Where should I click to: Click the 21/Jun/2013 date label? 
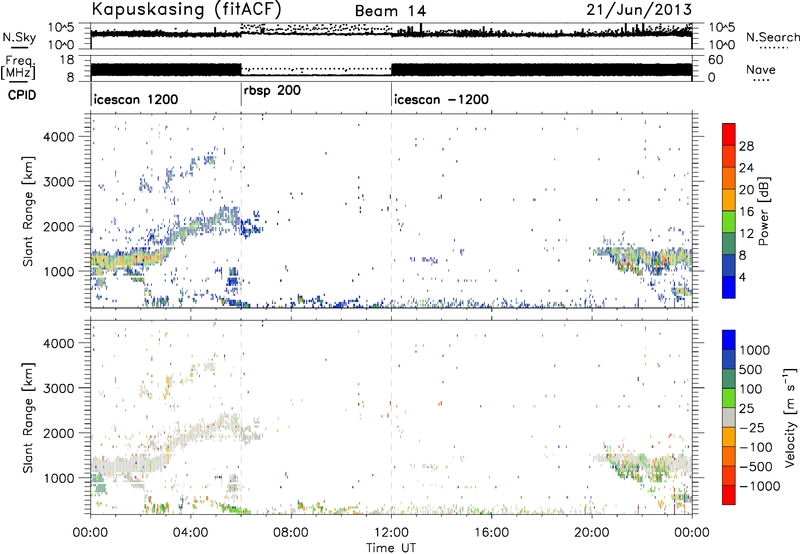pyautogui.click(x=639, y=9)
